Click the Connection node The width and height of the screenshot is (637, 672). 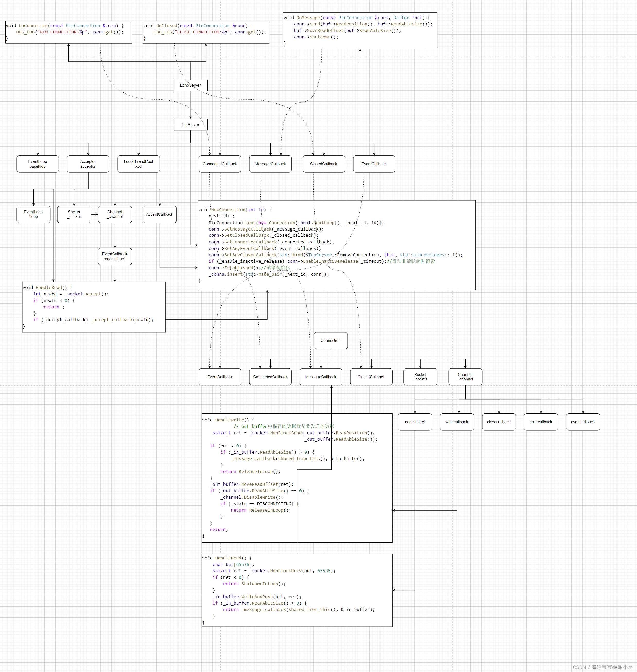tap(331, 341)
